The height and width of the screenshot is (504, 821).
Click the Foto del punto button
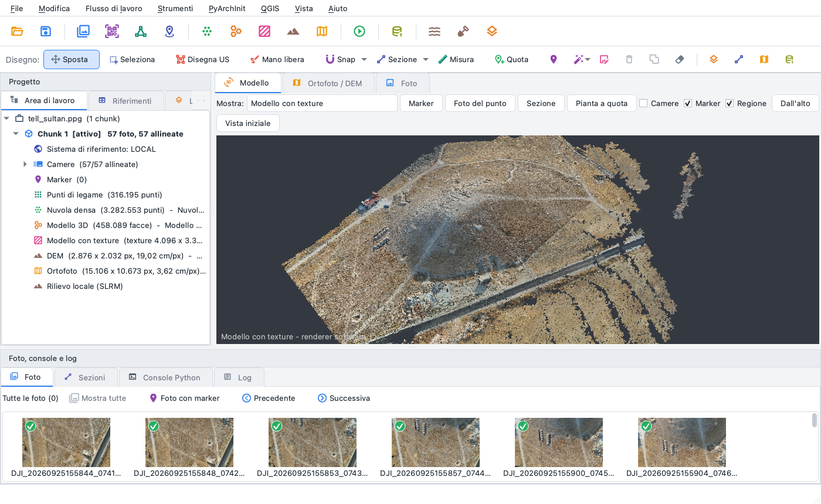click(480, 103)
